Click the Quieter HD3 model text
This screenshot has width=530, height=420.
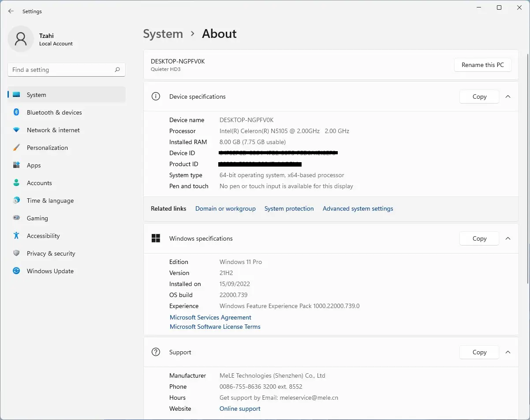point(166,69)
